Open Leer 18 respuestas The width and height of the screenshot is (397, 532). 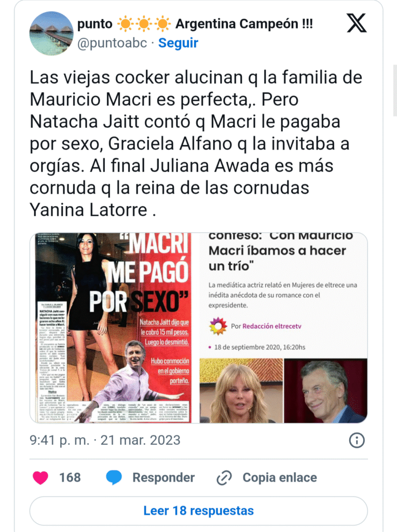199,511
